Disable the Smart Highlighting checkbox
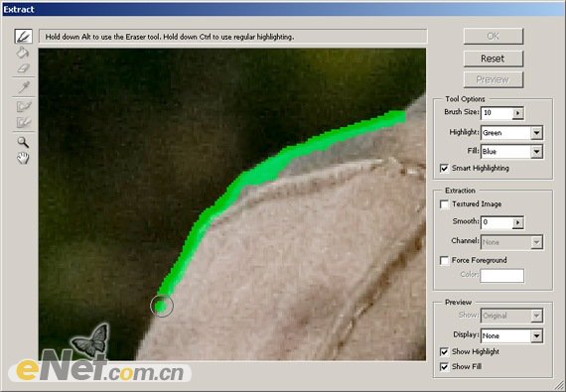566x392 pixels. (444, 169)
